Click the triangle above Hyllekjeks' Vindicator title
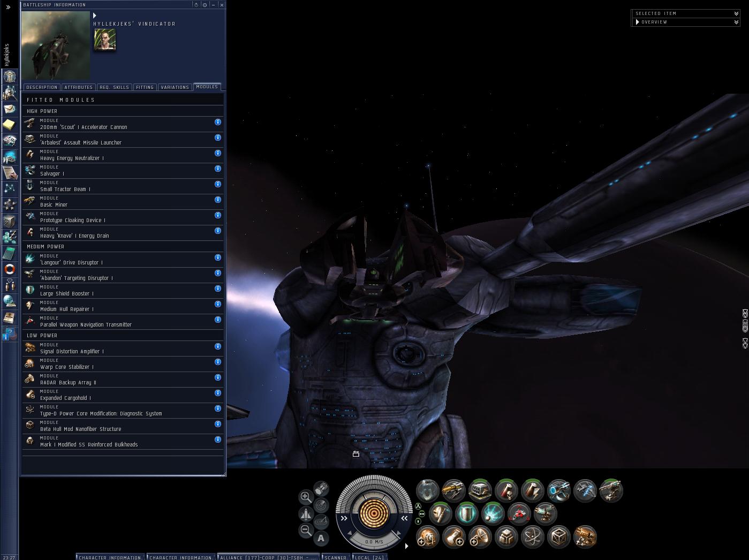 [95, 16]
